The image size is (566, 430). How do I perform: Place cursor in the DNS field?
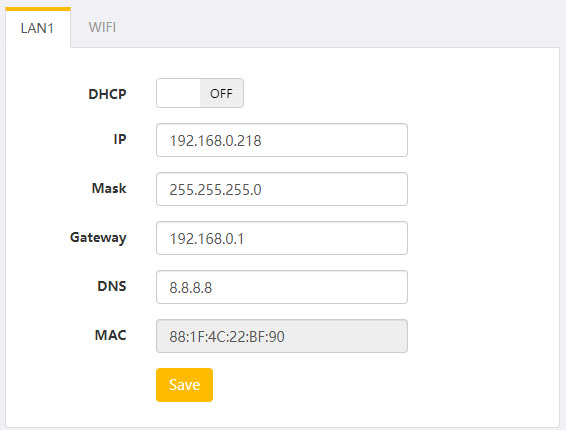(282, 287)
